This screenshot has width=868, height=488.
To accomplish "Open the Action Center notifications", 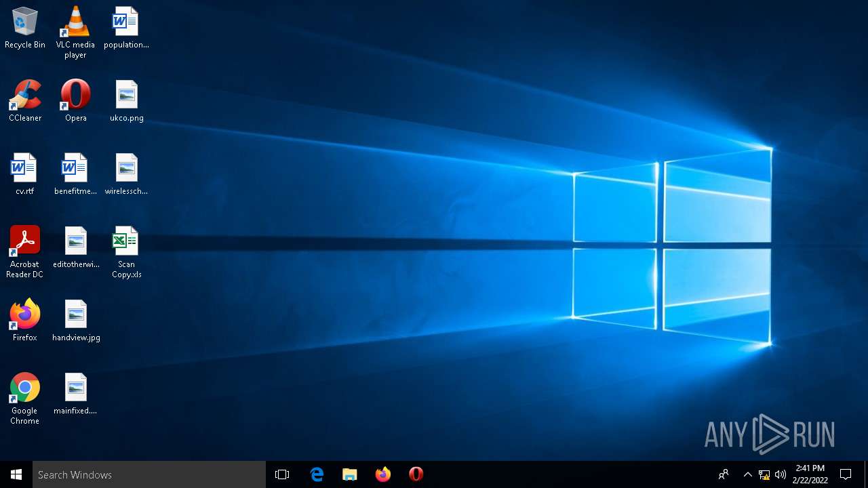I will 846,474.
